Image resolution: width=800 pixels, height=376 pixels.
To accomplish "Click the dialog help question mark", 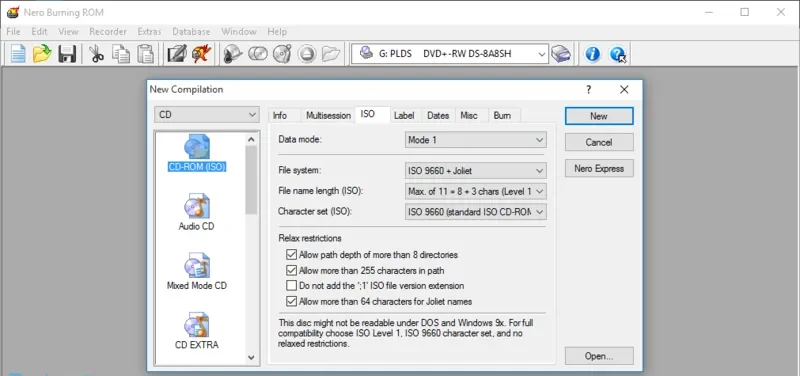I will [x=588, y=90].
